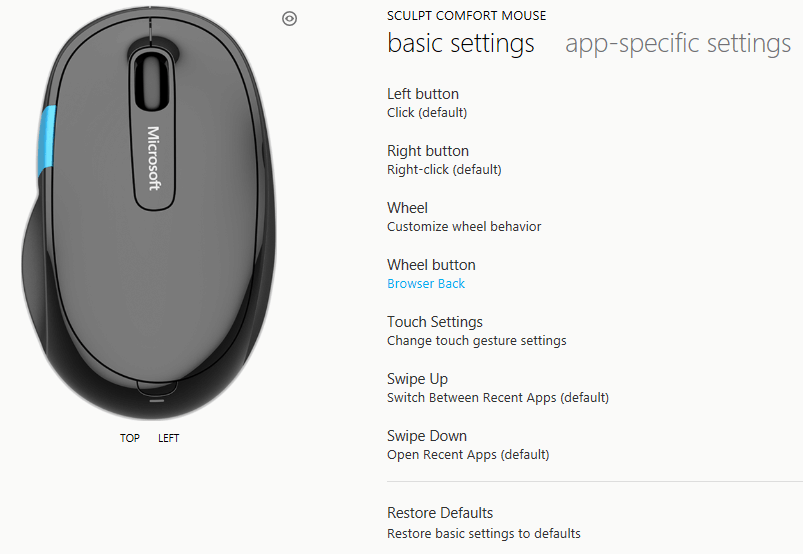The width and height of the screenshot is (803, 554).
Task: Click the Microsoft logo strip on the mouse
Action: pos(154,158)
